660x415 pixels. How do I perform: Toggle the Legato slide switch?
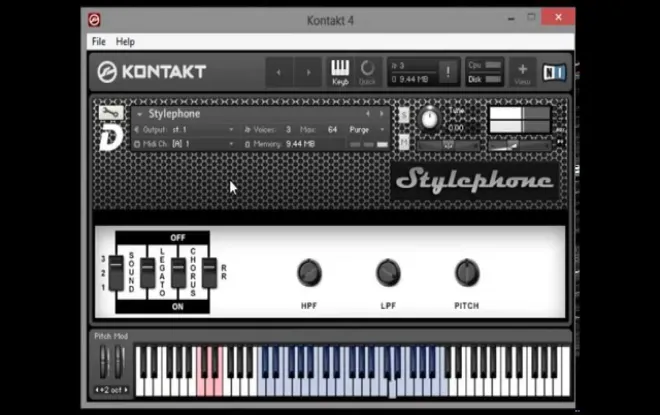(147, 273)
